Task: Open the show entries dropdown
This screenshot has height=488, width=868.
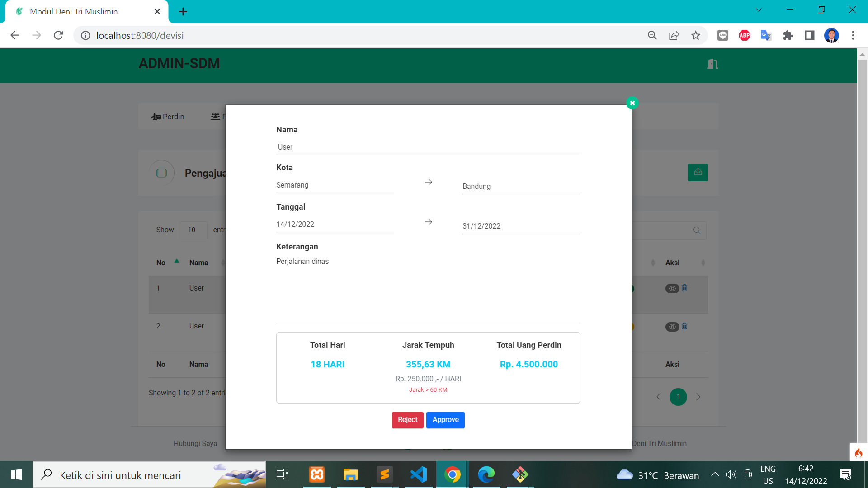Action: click(x=193, y=230)
